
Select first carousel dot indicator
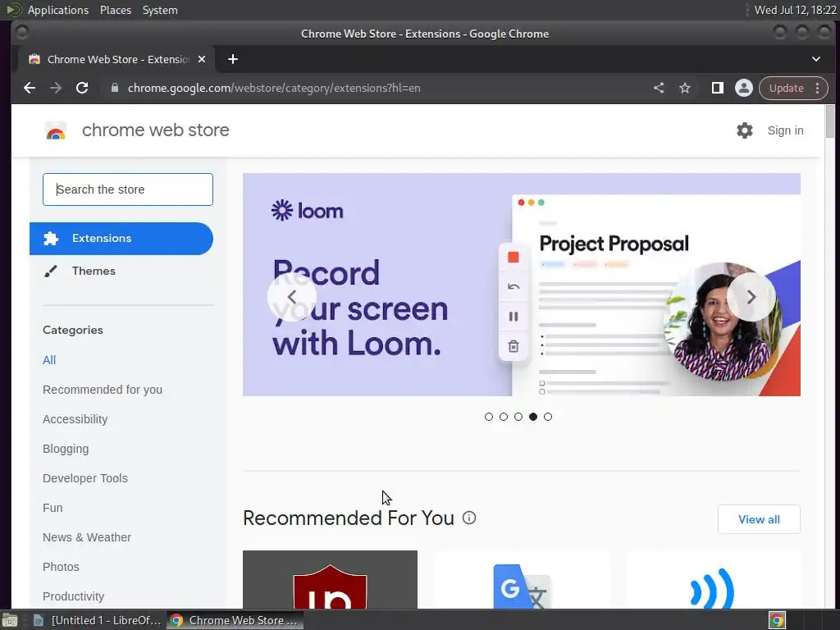click(489, 417)
